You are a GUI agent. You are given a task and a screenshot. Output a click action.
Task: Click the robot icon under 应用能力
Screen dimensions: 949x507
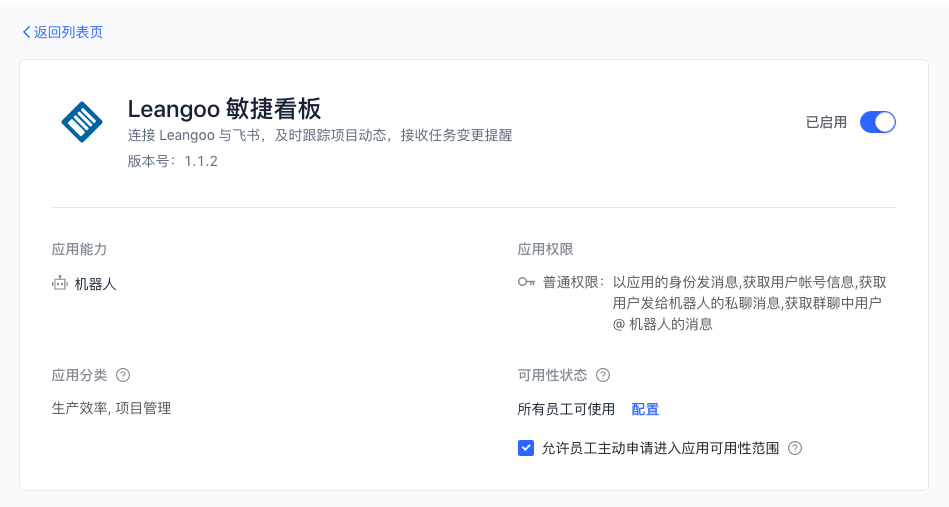click(59, 284)
